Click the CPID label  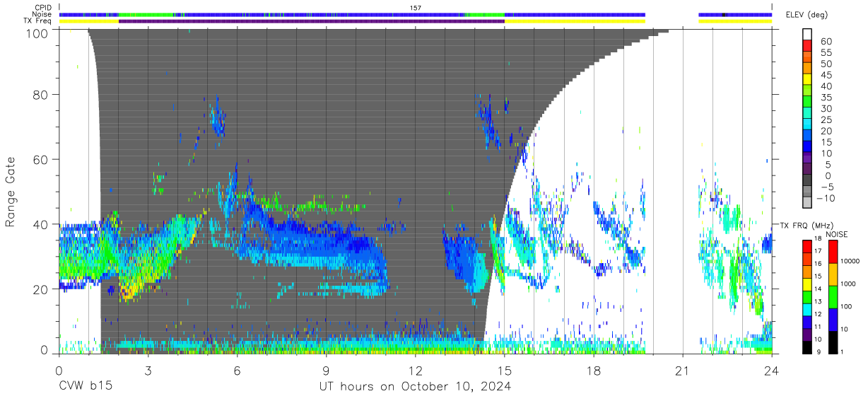(x=43, y=8)
